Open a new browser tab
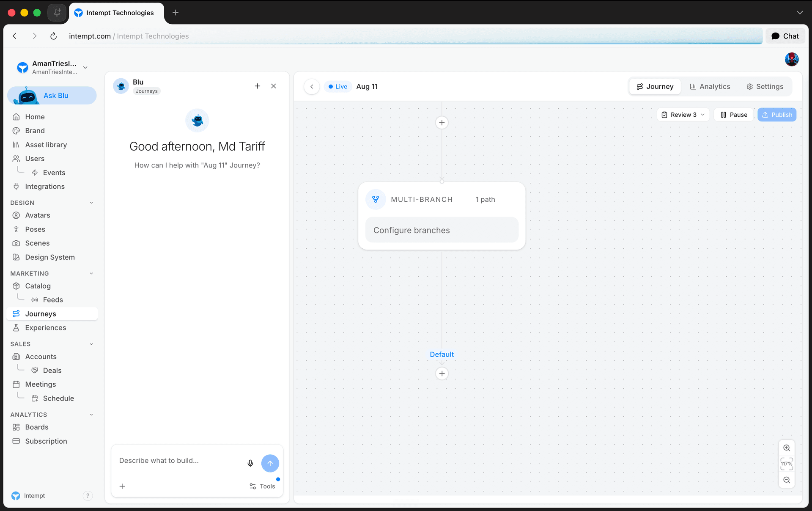812x511 pixels. click(x=176, y=13)
